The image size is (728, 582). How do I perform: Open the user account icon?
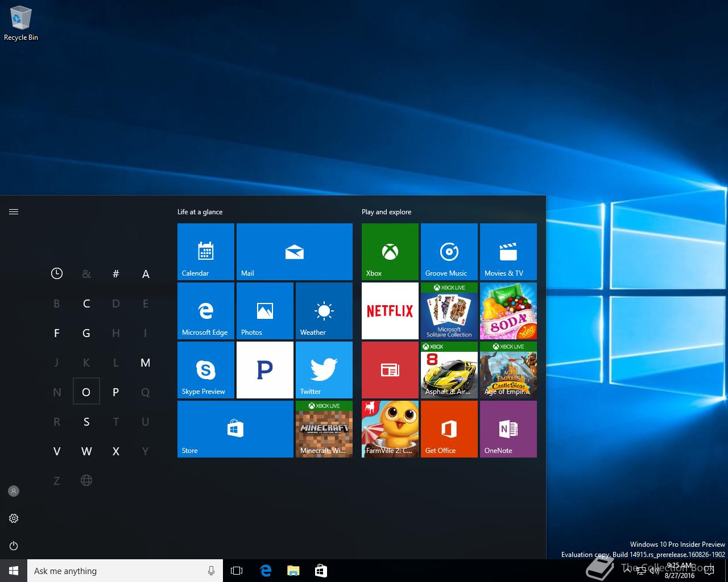click(14, 491)
